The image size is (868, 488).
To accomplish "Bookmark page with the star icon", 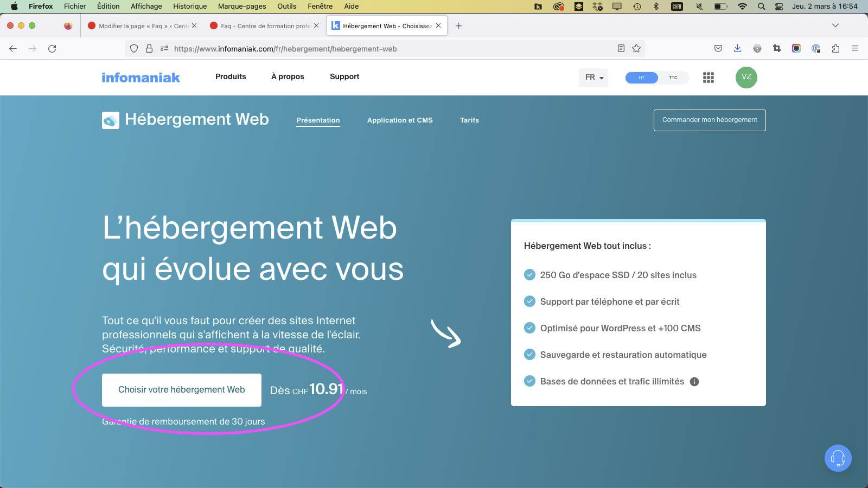I will 636,49.
